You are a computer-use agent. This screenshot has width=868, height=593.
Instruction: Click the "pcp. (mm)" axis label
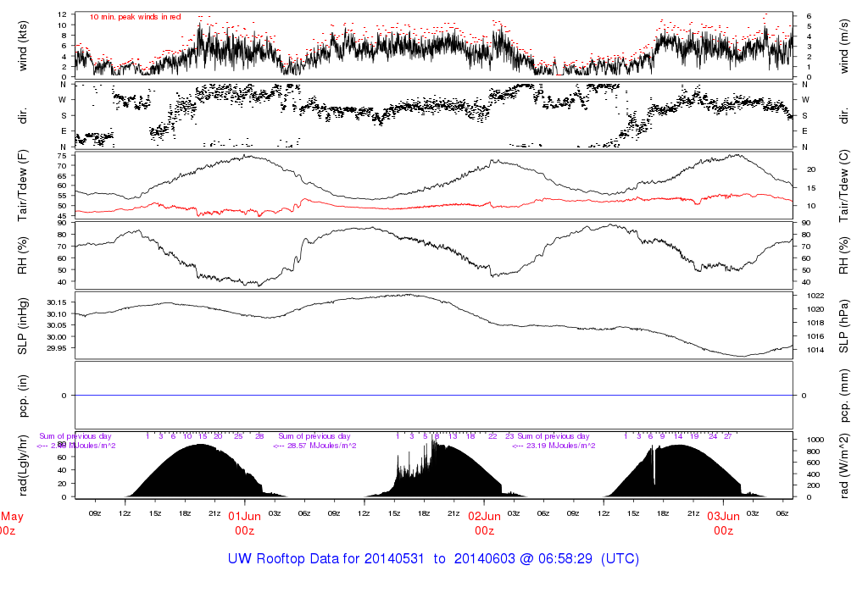coord(844,396)
